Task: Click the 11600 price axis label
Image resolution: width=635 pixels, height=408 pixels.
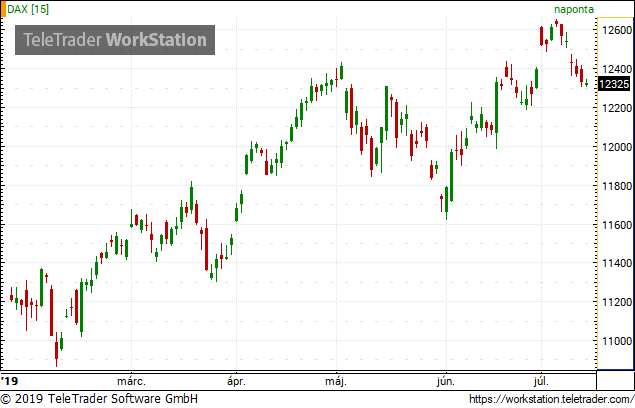Action: tap(617, 225)
